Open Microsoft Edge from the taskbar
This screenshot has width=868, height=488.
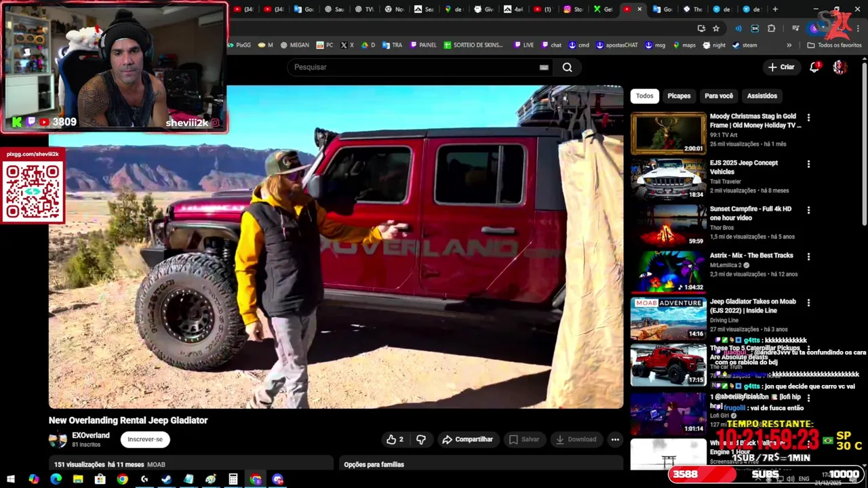coord(56,479)
